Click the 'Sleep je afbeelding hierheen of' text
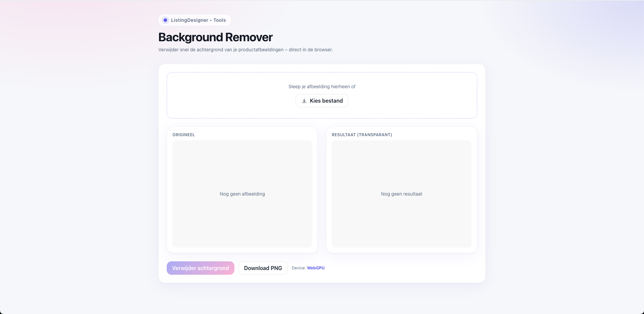 click(x=322, y=87)
